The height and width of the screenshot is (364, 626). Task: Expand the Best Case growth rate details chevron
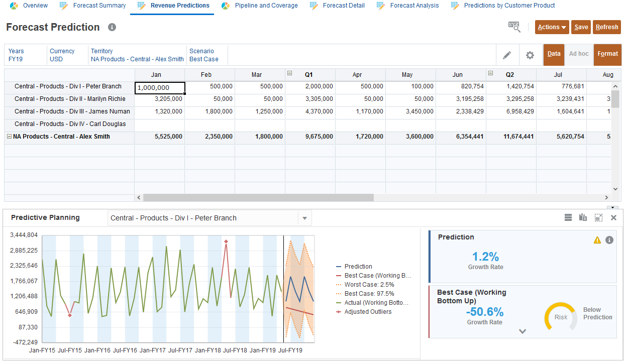(522, 331)
